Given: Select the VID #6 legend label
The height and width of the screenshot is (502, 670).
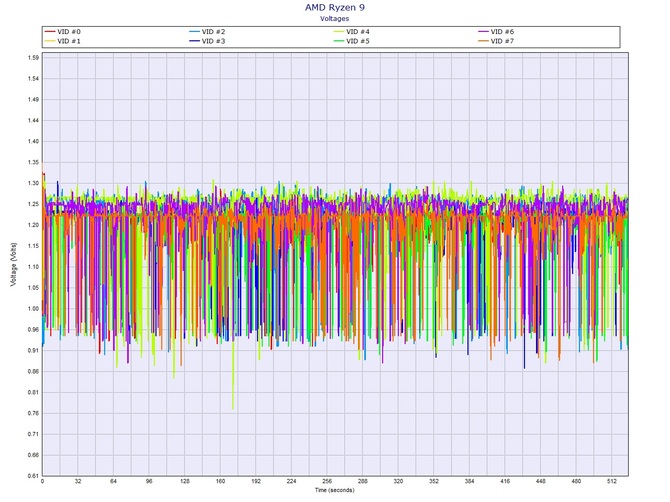Looking at the screenshot, I should tap(502, 32).
